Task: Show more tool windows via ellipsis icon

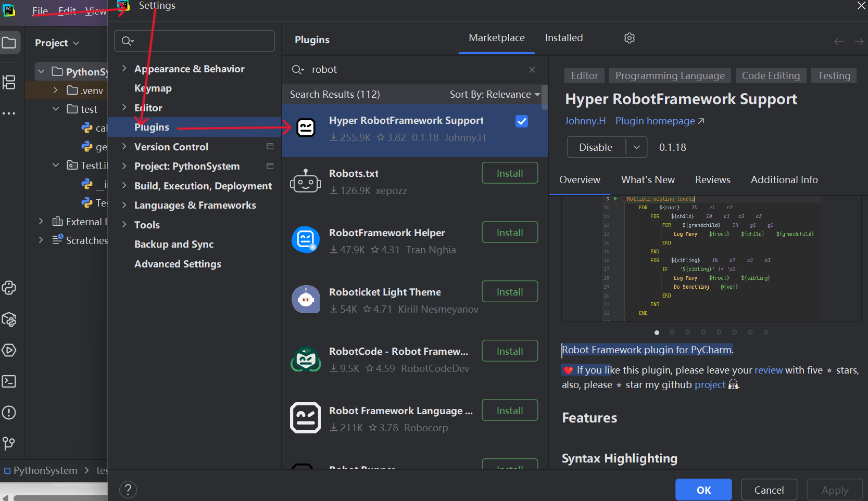Action: (x=10, y=113)
